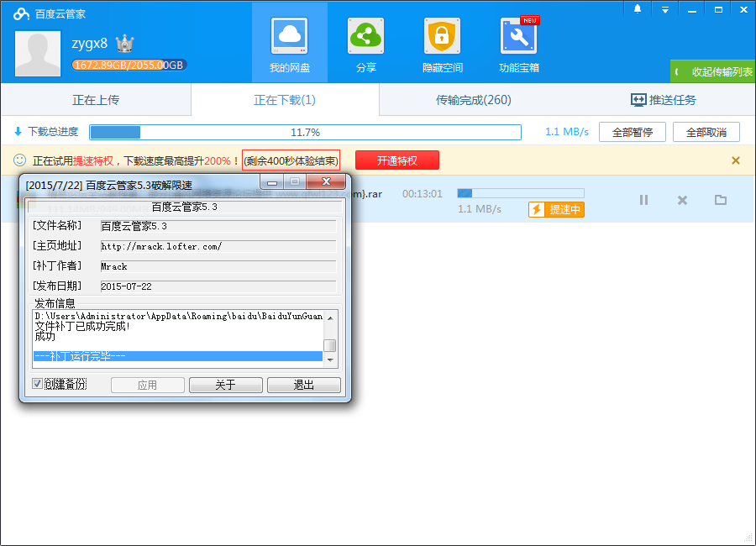Viewport: 756px width, 546px height.
Task: Click the 补丁作者 field showing Mrack
Action: coord(218,266)
